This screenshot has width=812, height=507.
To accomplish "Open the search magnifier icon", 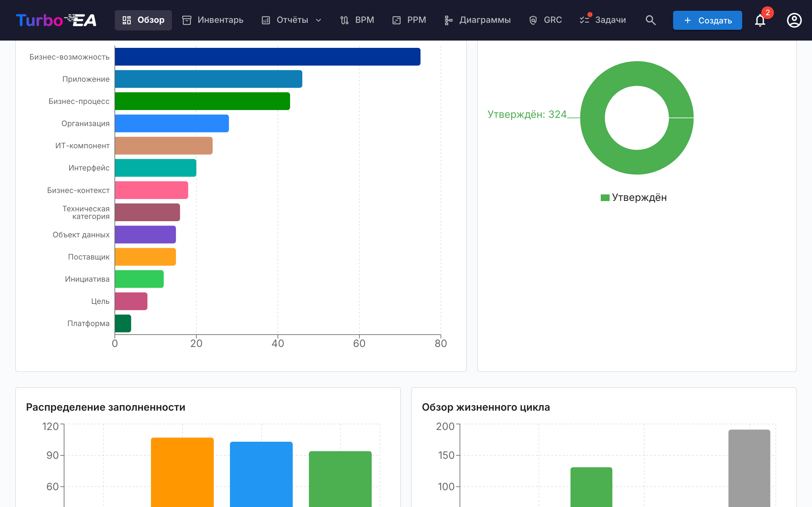I will click(650, 20).
